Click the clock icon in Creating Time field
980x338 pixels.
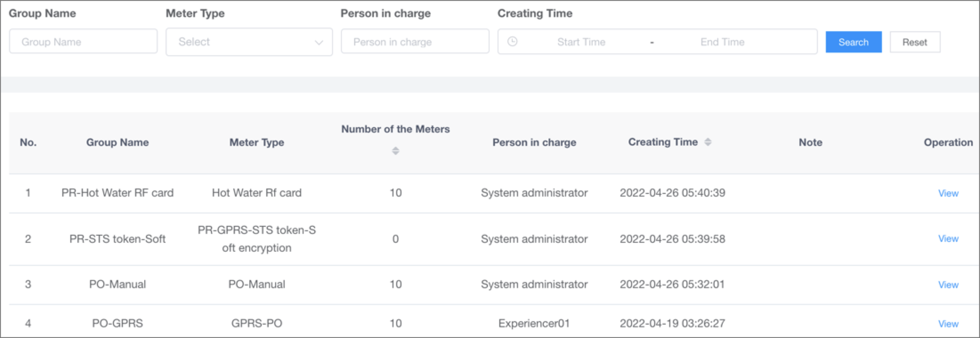click(x=513, y=42)
